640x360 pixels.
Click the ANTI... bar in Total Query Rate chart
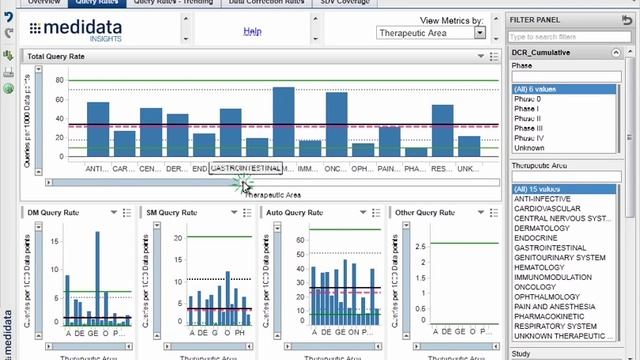[x=98, y=129]
